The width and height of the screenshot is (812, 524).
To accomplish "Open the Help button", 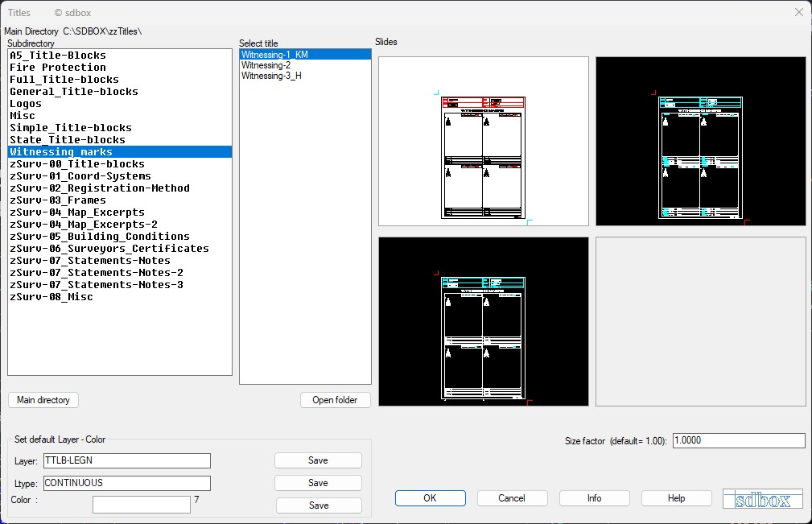I will 676,498.
